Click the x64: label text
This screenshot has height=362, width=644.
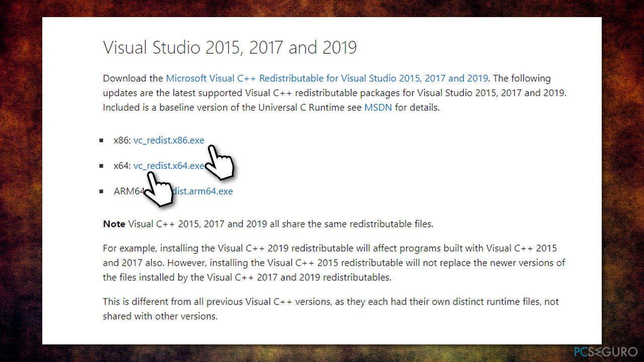click(121, 165)
